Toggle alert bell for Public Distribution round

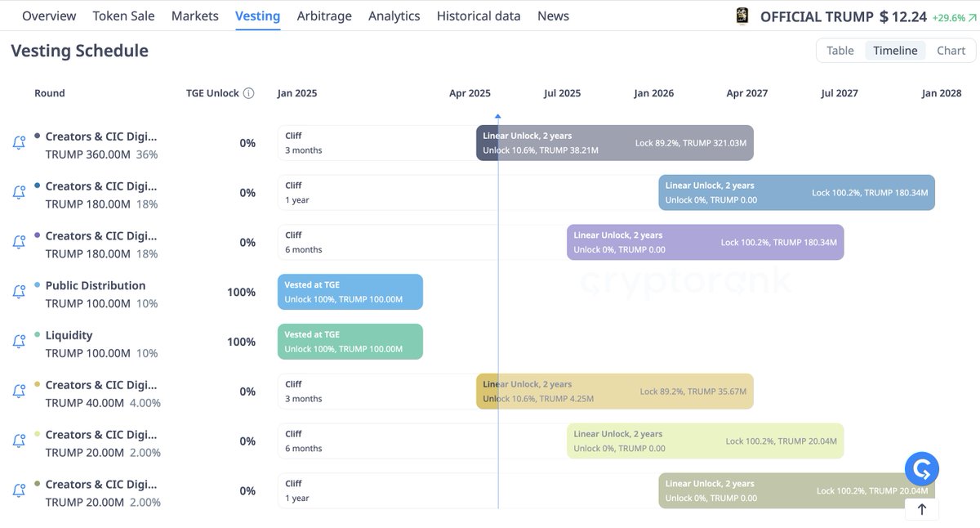click(19, 292)
